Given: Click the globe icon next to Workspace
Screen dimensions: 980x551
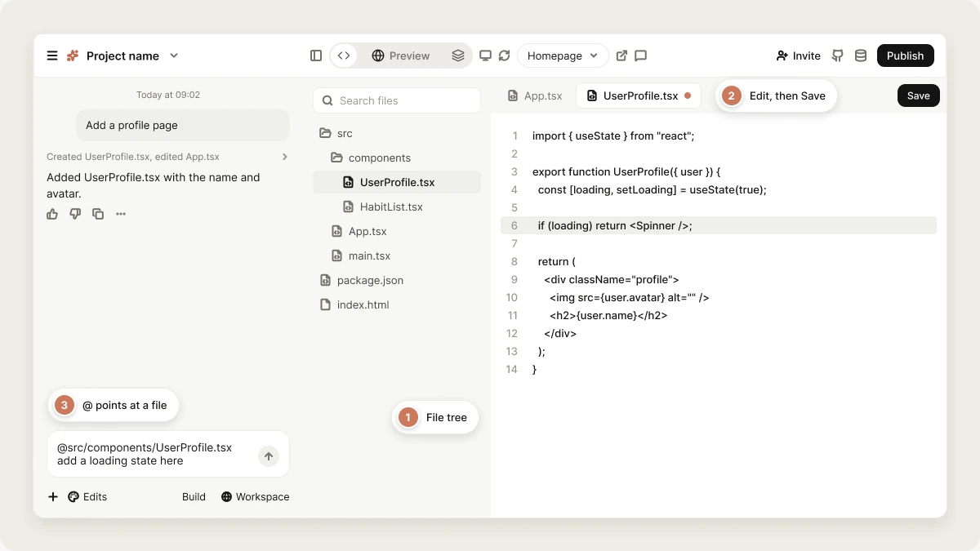Looking at the screenshot, I should coord(226,496).
